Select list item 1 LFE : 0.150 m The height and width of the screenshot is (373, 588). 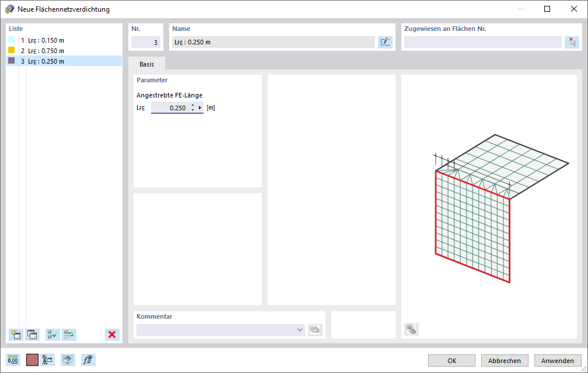[64, 40]
